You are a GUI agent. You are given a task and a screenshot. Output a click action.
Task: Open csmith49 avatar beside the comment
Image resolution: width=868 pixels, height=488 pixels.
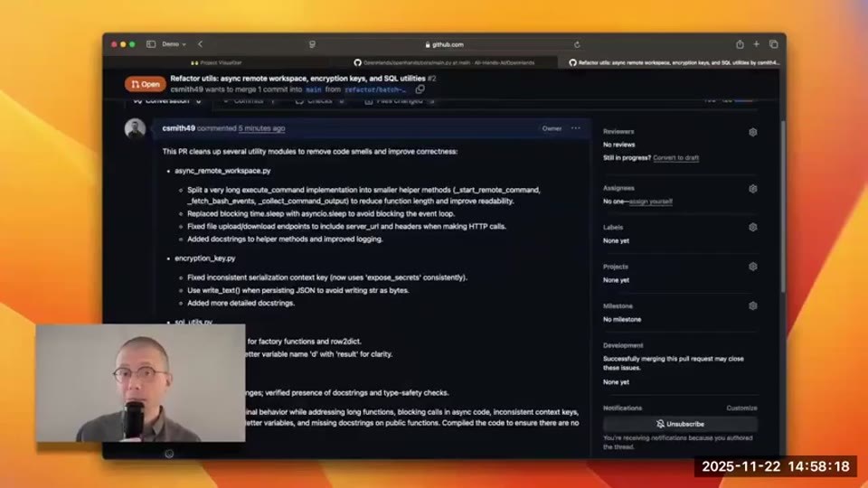click(x=135, y=128)
